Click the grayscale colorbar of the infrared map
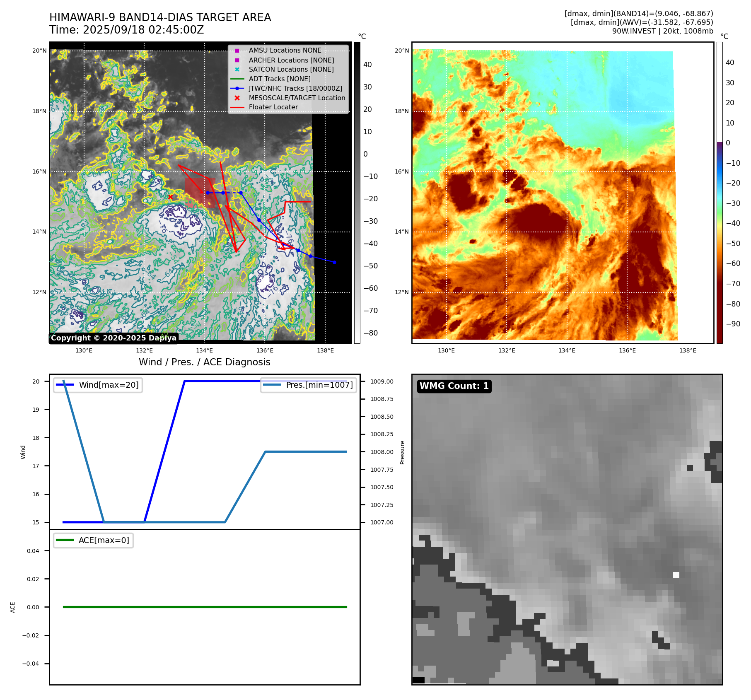 pos(357,193)
